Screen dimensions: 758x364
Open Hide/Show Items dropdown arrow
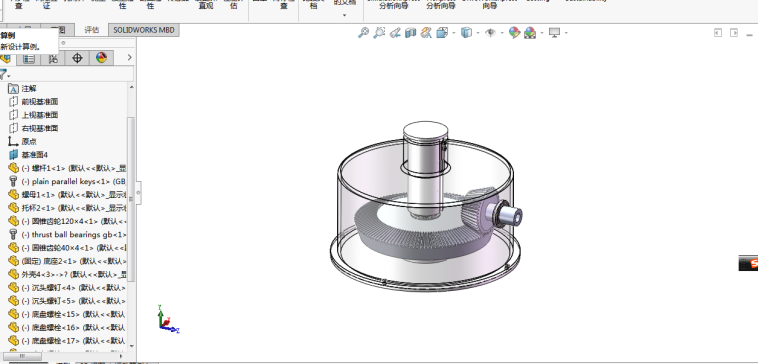pos(502,33)
